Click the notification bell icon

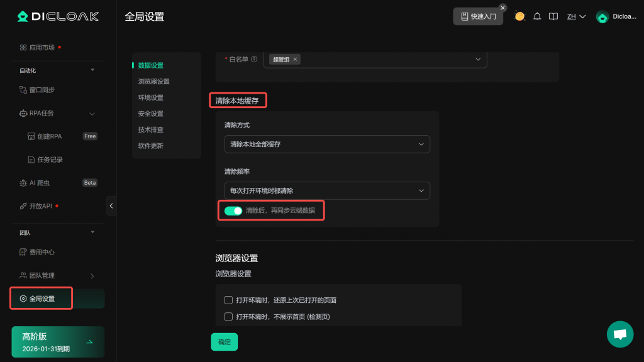pos(537,16)
